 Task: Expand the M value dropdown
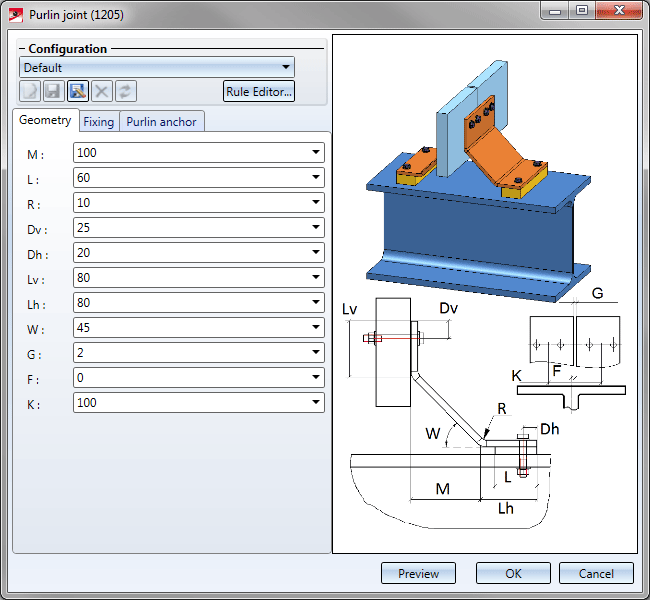tap(316, 153)
